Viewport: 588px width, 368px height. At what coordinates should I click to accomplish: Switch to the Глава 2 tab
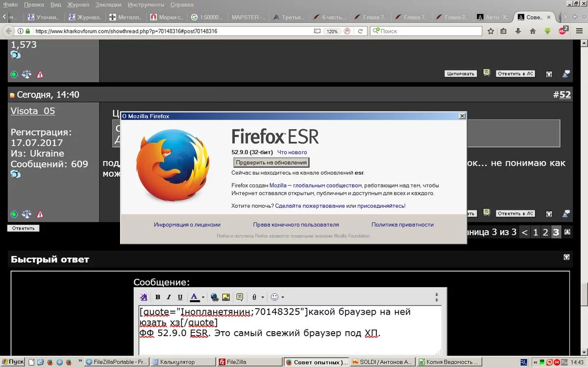(453, 17)
